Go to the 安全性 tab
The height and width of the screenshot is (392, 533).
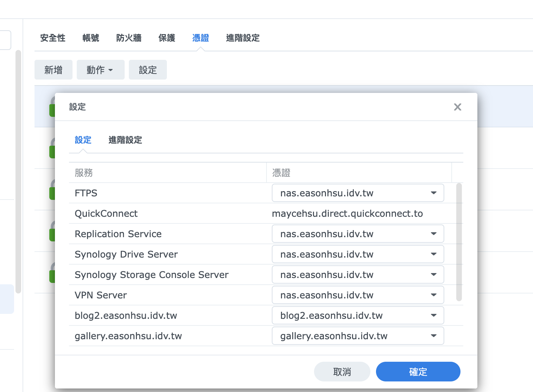click(x=53, y=38)
